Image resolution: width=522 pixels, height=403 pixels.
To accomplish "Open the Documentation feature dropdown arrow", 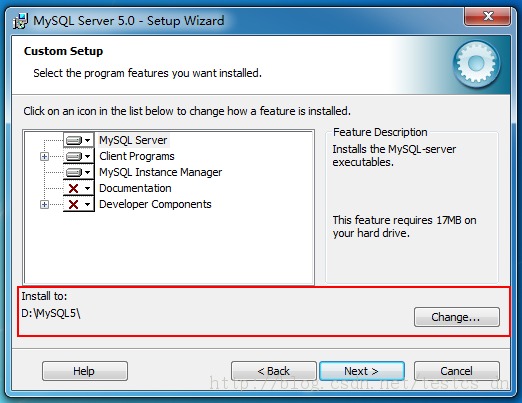I will (88, 188).
